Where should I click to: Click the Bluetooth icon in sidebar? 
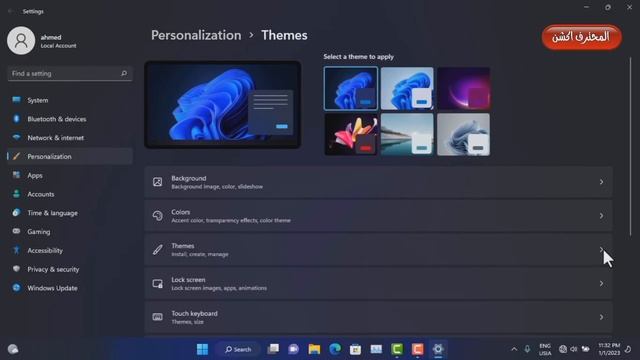tap(16, 119)
